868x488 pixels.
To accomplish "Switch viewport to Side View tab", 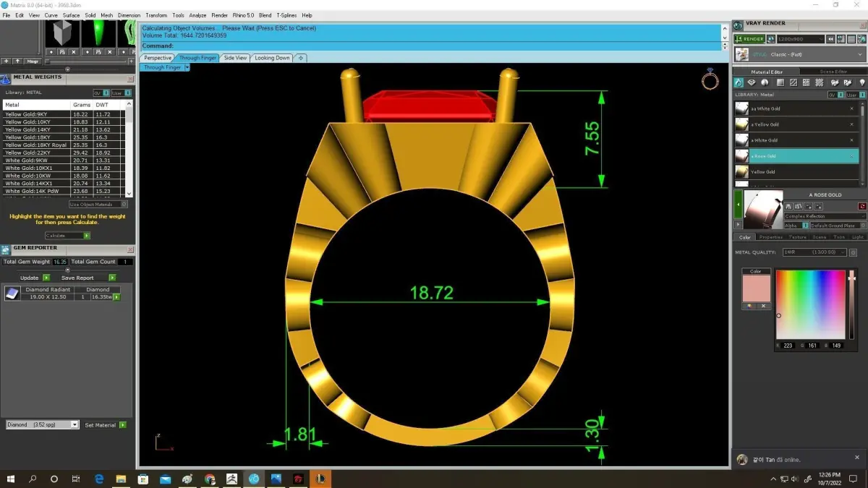I will (x=235, y=58).
